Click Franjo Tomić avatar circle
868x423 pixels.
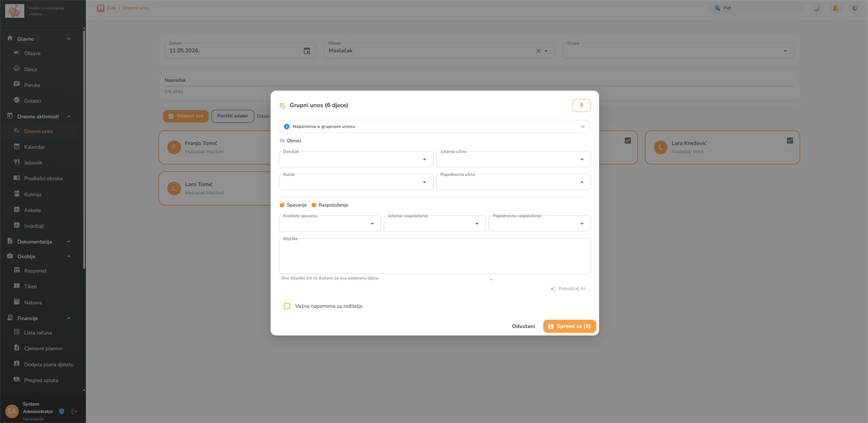click(x=174, y=147)
